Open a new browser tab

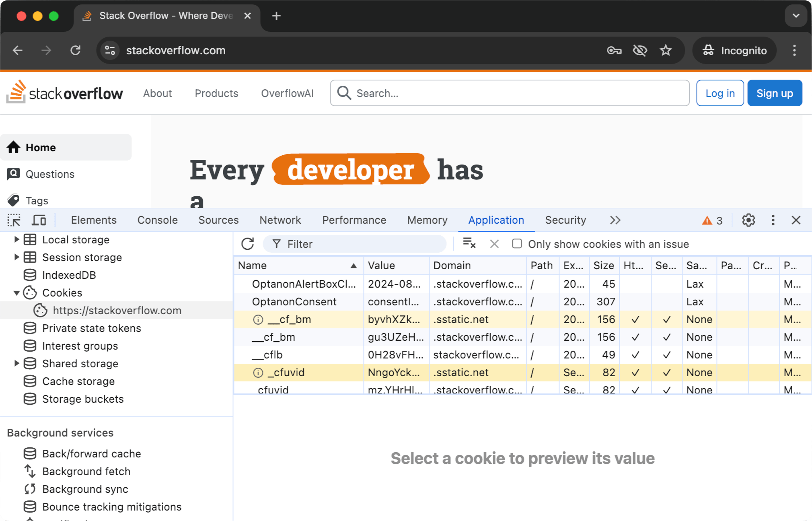[276, 16]
